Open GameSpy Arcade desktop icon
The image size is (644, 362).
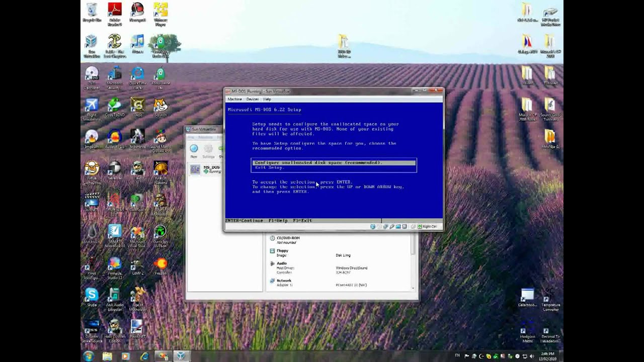point(160,236)
